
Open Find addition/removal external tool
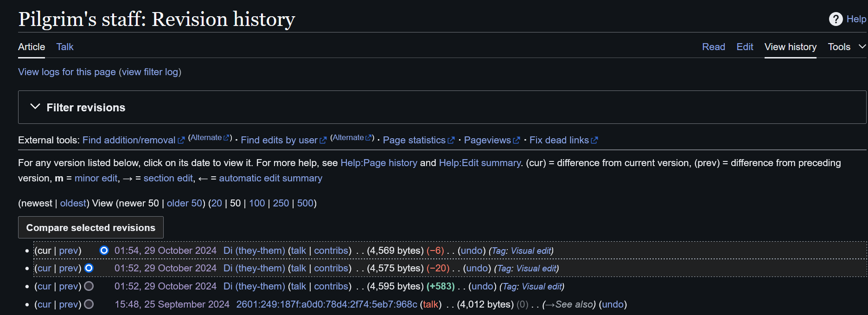click(134, 140)
